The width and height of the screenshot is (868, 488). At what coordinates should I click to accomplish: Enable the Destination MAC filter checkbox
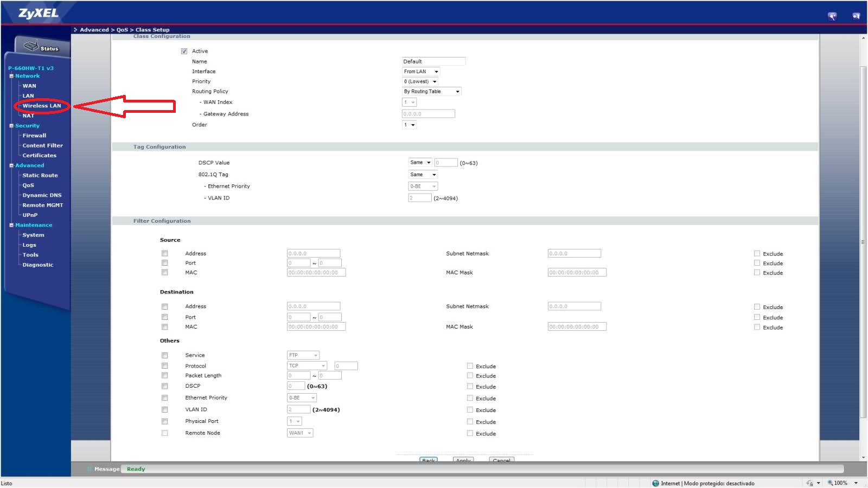(x=165, y=327)
